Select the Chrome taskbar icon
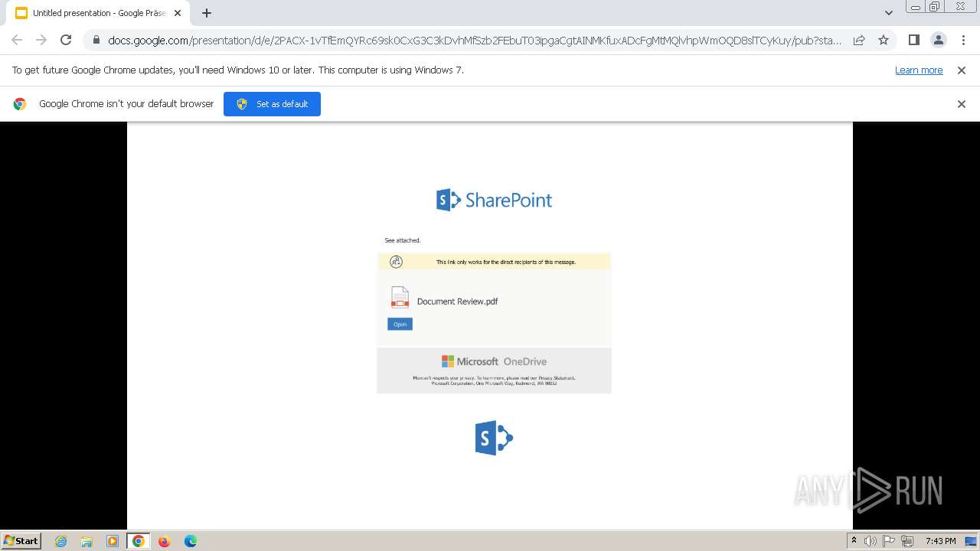The height and width of the screenshot is (551, 980). (139, 541)
